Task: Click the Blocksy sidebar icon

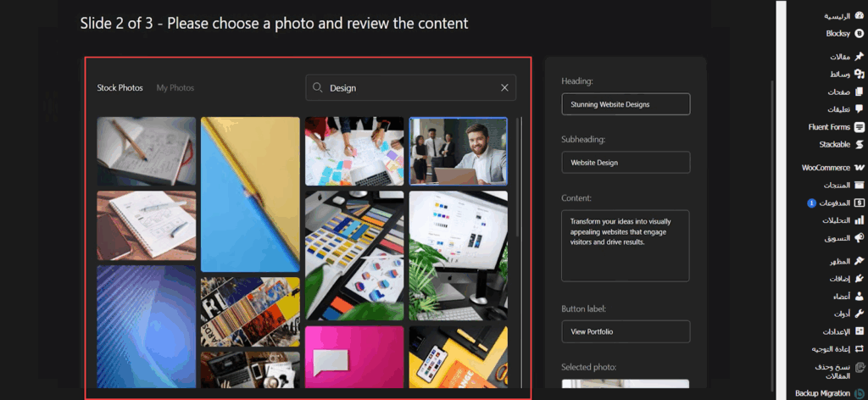Action: coord(860,34)
